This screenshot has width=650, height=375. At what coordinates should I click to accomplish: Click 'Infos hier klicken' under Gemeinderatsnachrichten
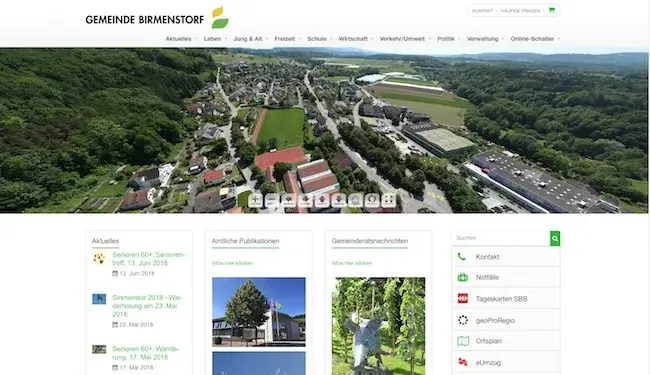[352, 263]
